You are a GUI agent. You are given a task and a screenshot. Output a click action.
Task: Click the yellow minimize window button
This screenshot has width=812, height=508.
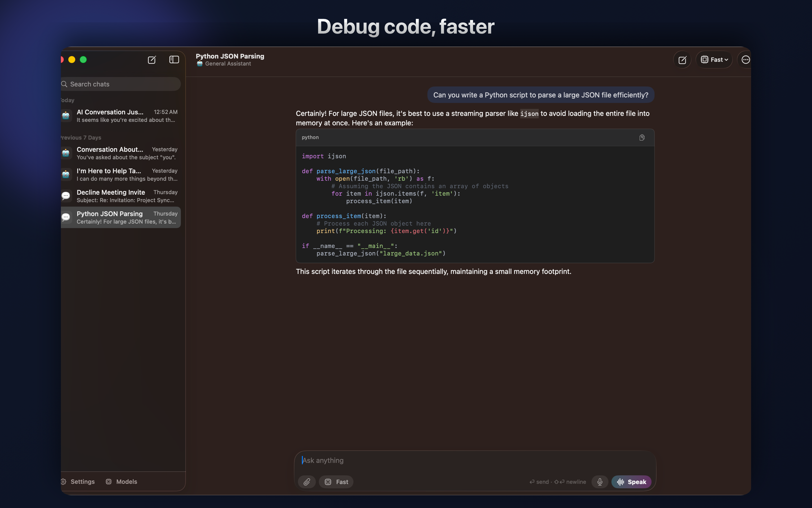[x=72, y=60]
